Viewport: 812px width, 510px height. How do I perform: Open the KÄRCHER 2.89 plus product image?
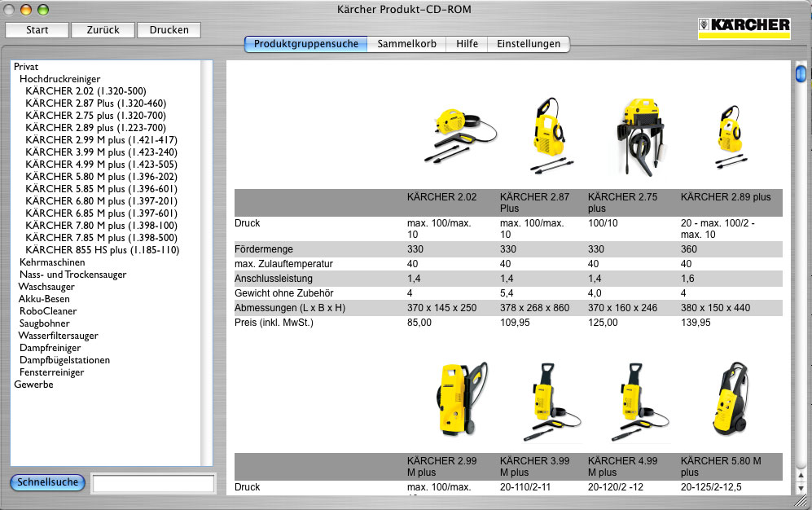(731, 136)
